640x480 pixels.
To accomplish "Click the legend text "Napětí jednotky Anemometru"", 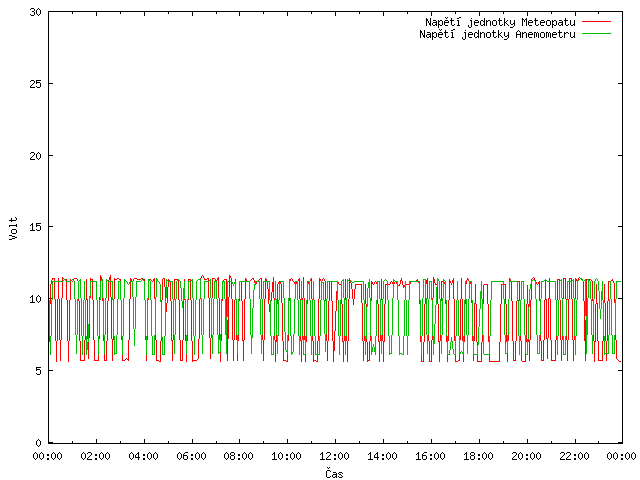I will (497, 34).
